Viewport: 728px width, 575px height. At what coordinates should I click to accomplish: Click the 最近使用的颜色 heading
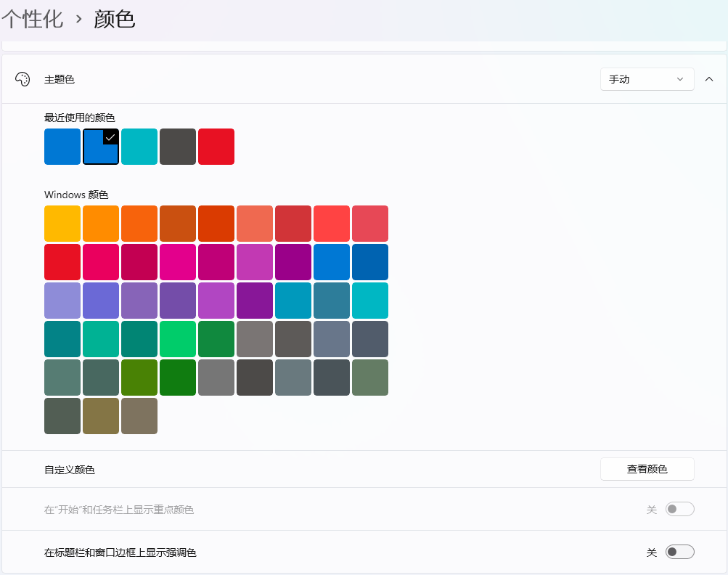point(79,118)
